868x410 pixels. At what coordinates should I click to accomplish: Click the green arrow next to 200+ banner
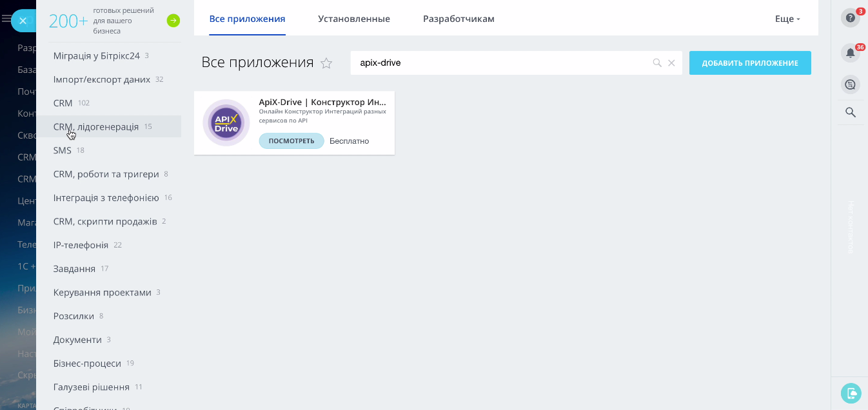pos(173,21)
